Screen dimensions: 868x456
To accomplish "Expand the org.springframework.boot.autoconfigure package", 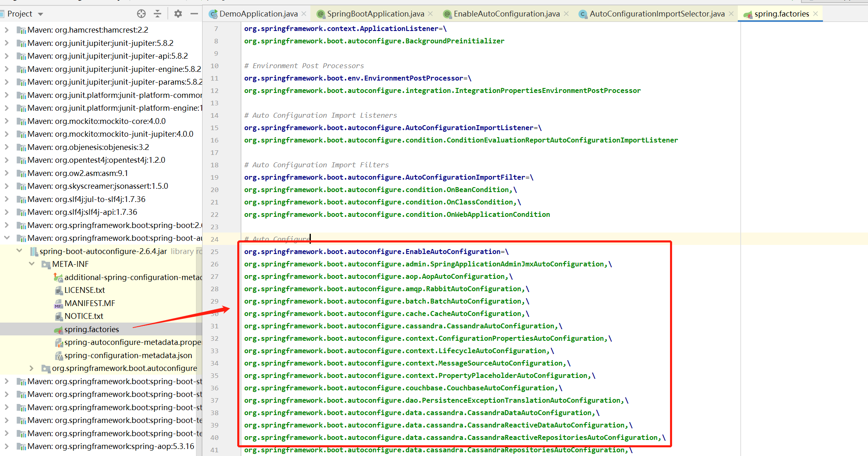I will tap(32, 368).
